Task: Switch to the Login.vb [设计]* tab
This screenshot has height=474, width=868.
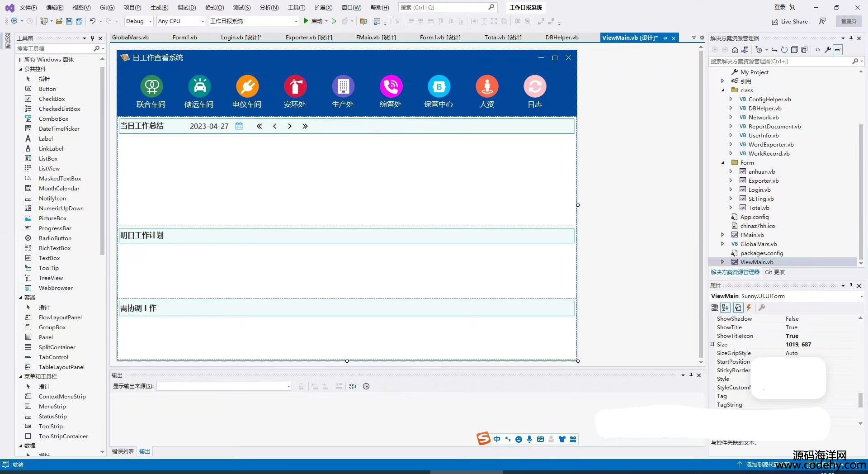Action: pyautogui.click(x=241, y=38)
